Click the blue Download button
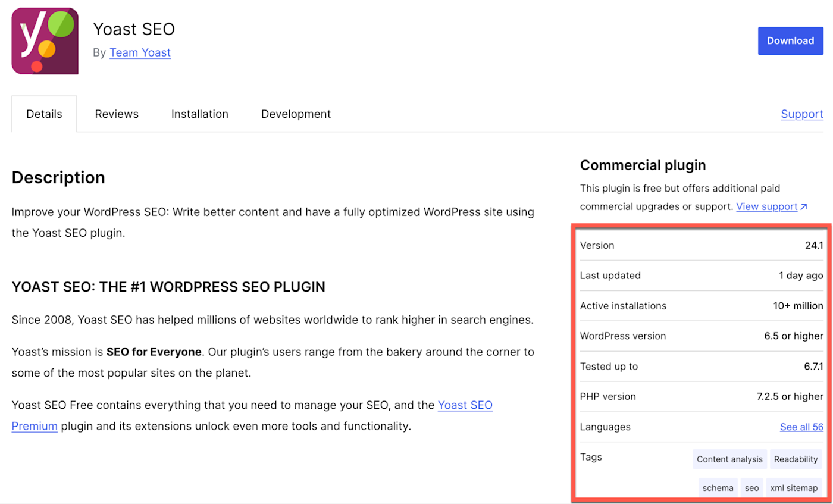The image size is (833, 504). coord(790,40)
